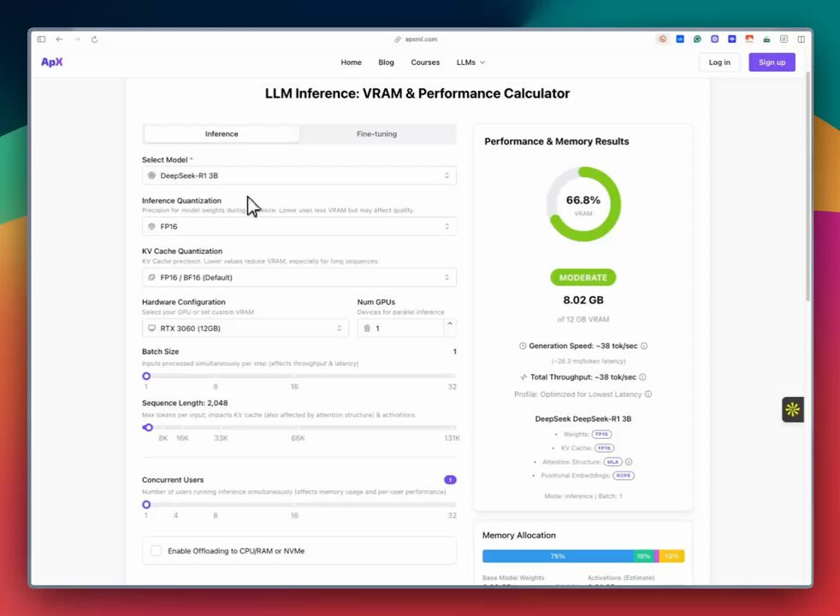The width and height of the screenshot is (840, 616).
Task: Switch to the Inference tab
Action: point(222,134)
